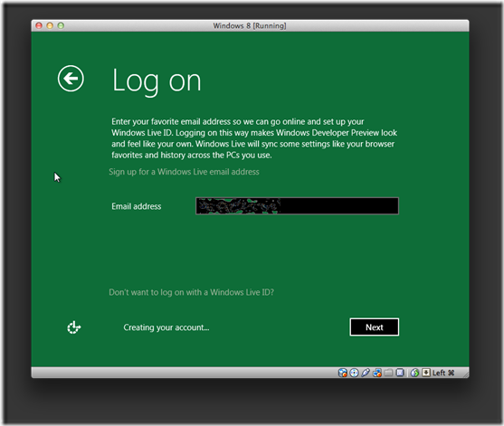Image resolution: width=504 pixels, height=426 pixels.
Task: Click the Windows 8 [Running] title bar
Action: tap(250, 25)
